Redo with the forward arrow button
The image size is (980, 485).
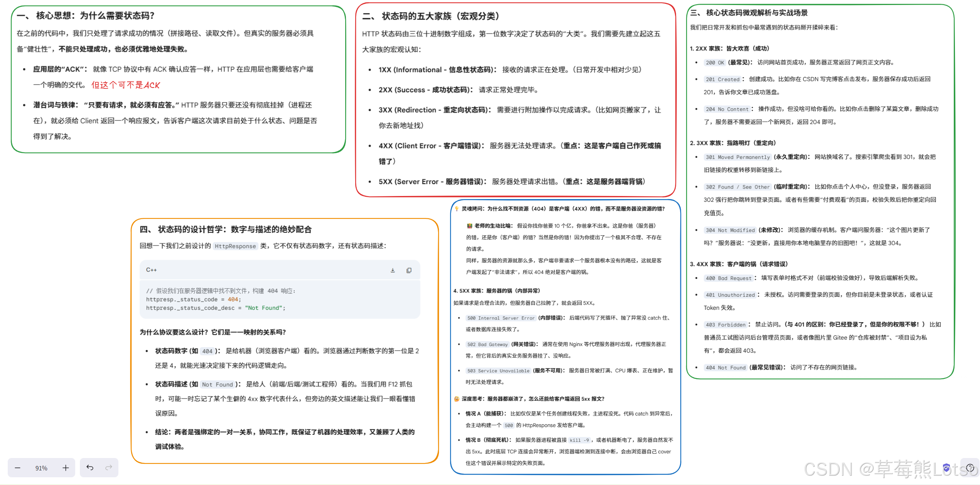point(109,468)
